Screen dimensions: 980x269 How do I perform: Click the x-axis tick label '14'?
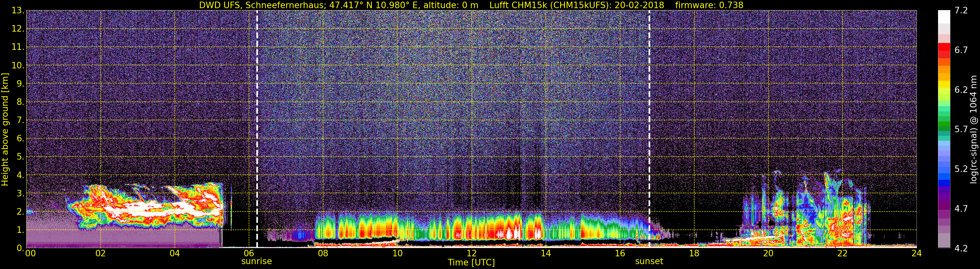tap(545, 253)
